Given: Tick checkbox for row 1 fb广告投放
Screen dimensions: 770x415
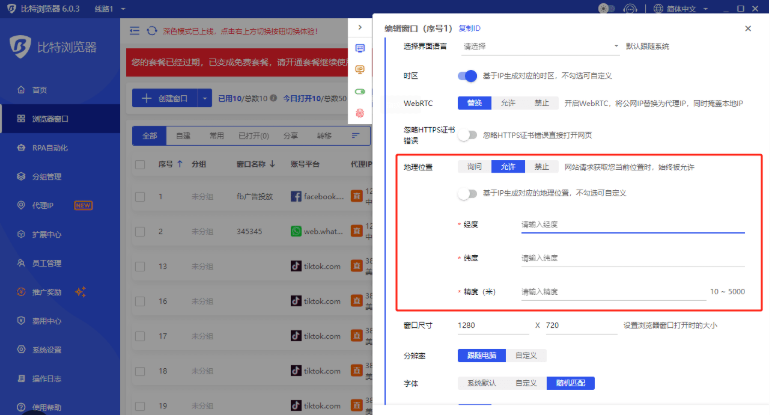Looking at the screenshot, I should pyautogui.click(x=140, y=196).
